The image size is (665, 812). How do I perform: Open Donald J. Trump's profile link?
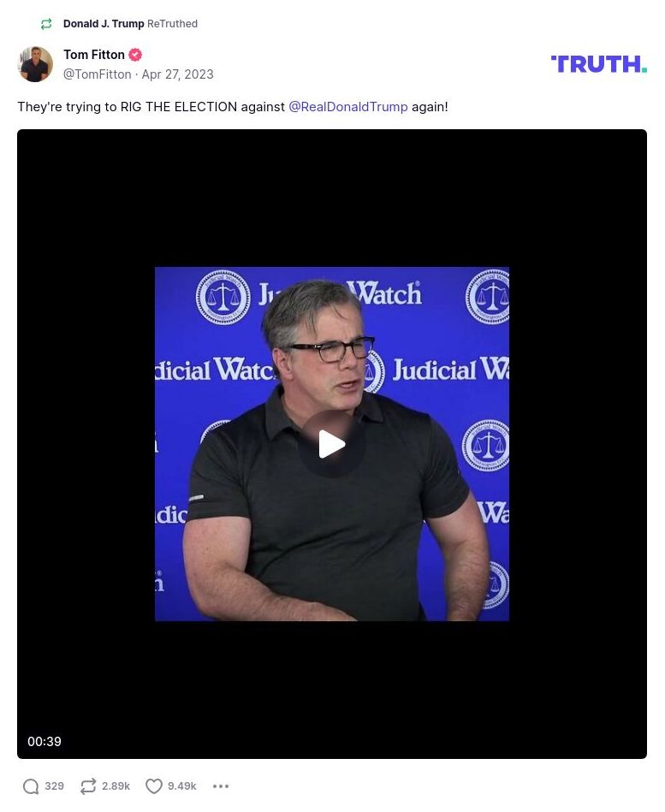[104, 24]
